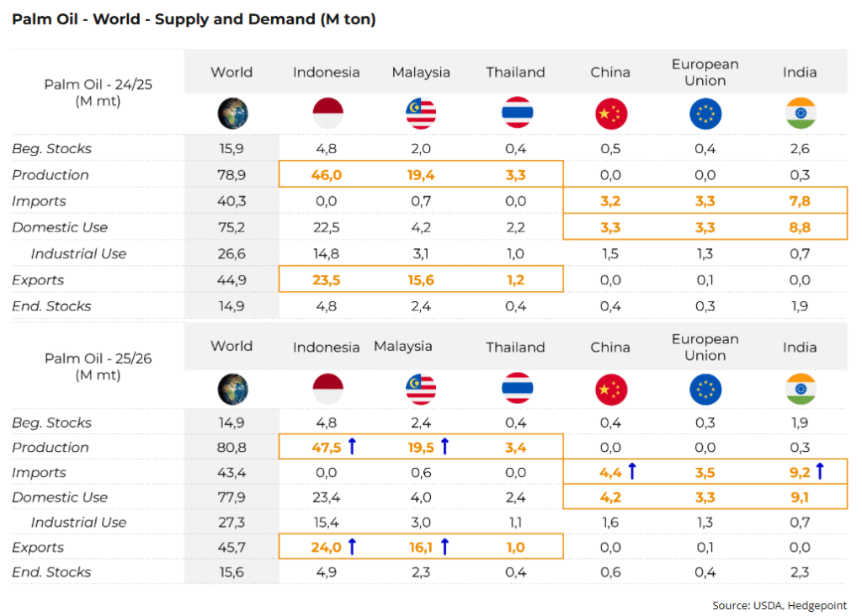This screenshot has width=862, height=616.
Task: Click the "Source: USDA, Hedgepoint" text
Action: point(780,605)
